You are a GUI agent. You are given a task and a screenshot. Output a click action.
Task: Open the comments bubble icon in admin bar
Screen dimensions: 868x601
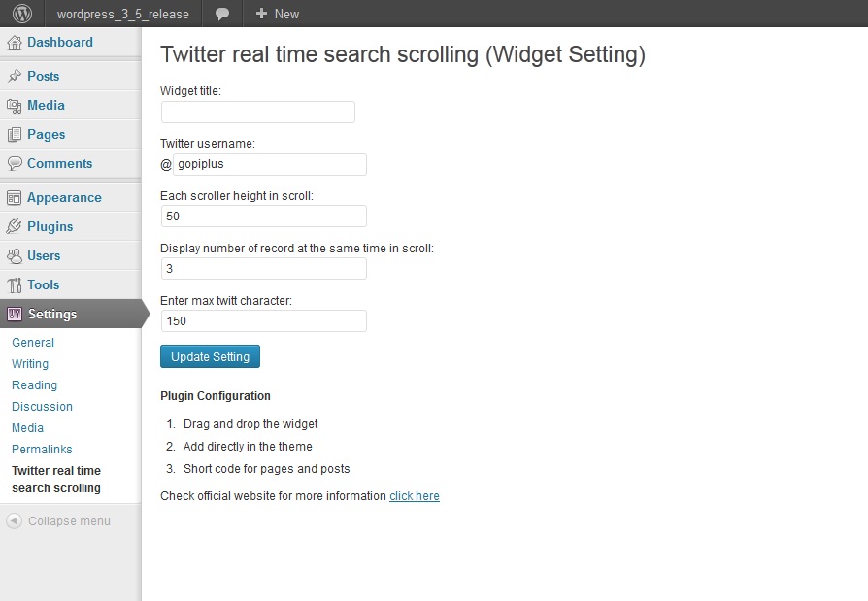click(222, 14)
